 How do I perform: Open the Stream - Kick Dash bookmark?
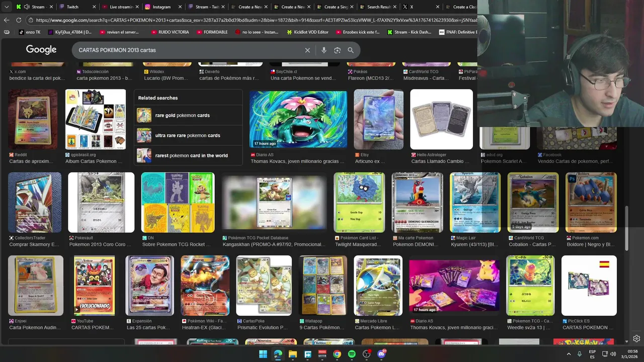409,32
